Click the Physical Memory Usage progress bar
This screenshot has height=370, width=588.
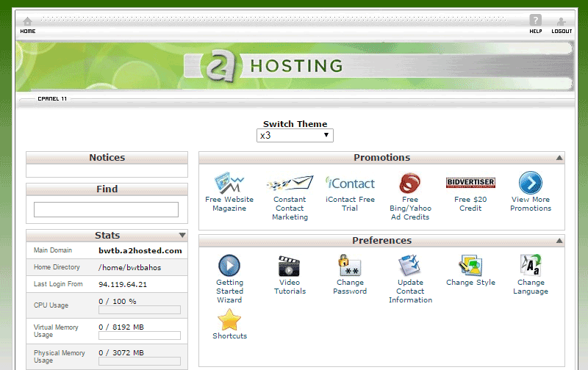coord(140,361)
